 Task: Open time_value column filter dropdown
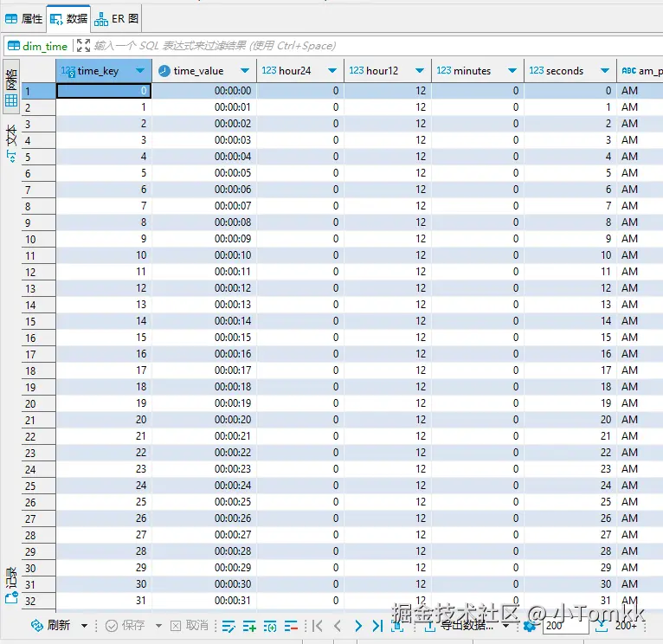click(244, 71)
